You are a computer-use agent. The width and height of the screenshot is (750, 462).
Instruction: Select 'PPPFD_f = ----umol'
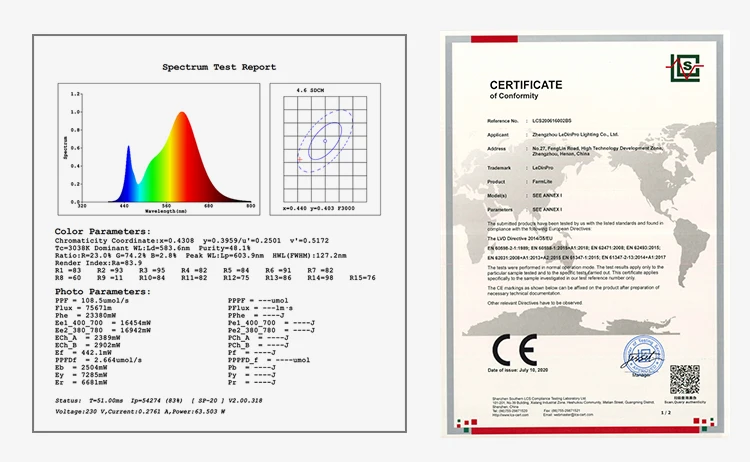[269, 360]
